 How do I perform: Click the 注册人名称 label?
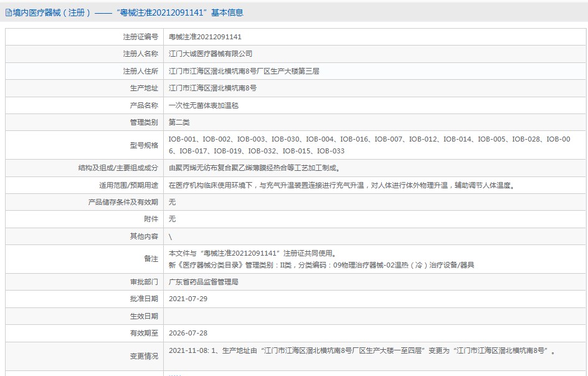[x=141, y=54]
